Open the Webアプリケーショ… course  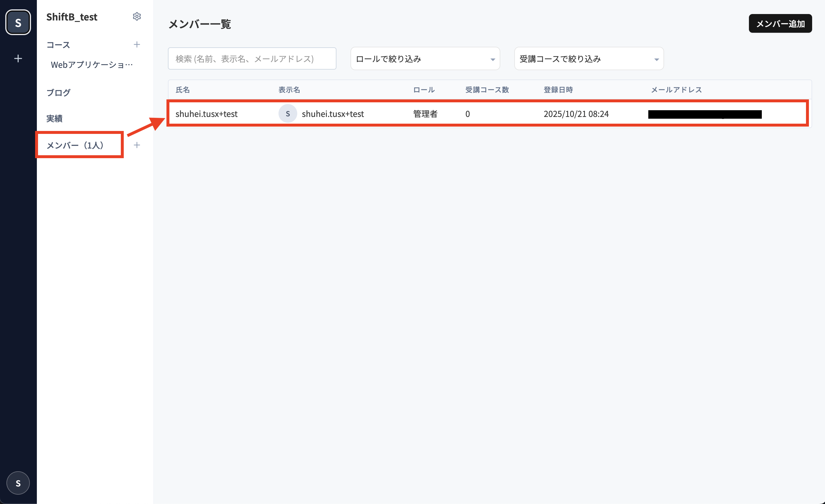click(91, 65)
